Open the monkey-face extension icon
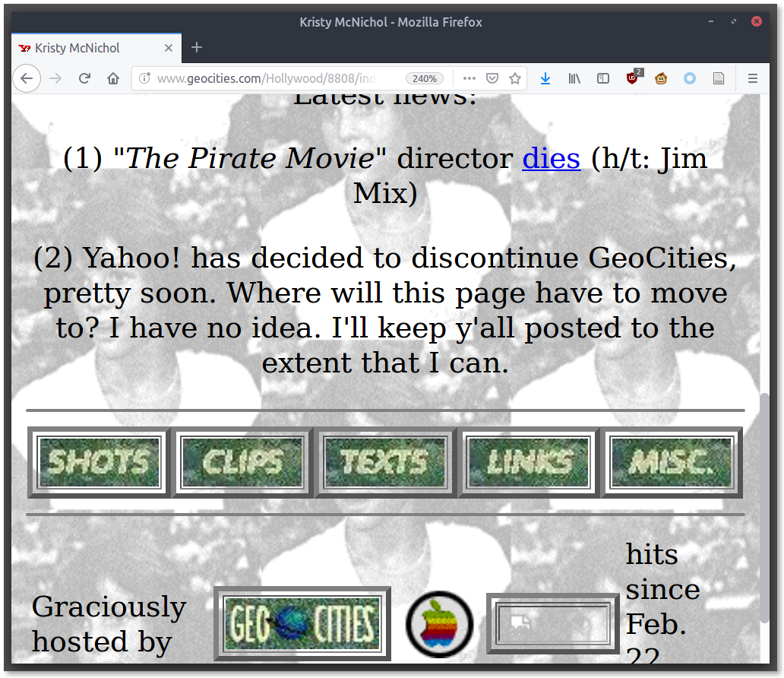The width and height of the screenshot is (784, 678). point(661,78)
